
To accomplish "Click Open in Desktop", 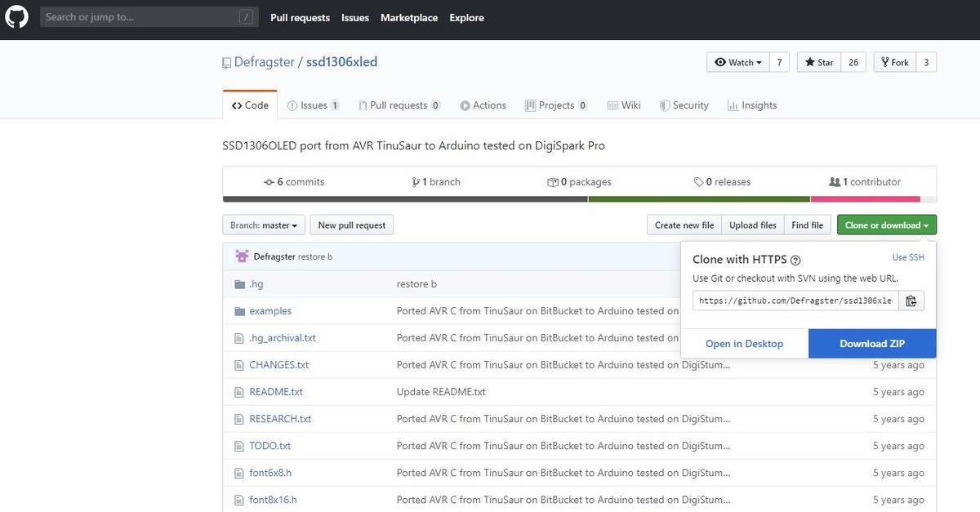I will [x=744, y=344].
